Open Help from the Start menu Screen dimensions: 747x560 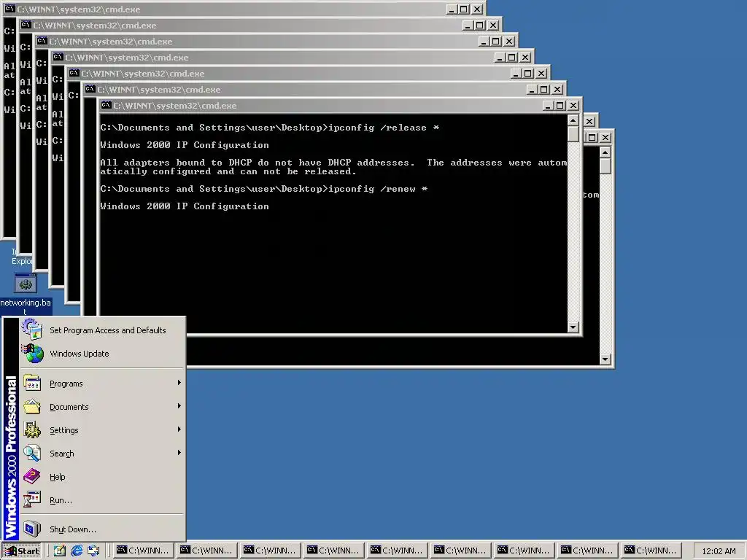(101, 477)
